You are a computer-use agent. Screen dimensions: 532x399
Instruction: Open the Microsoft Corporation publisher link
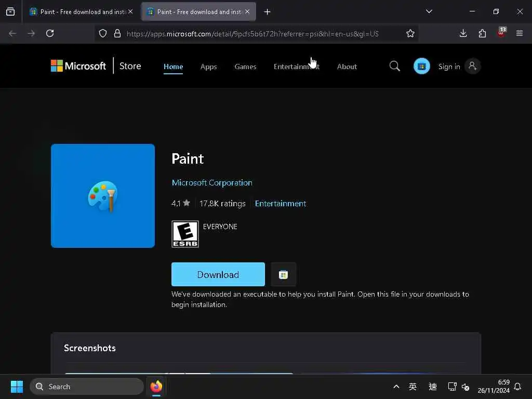(x=212, y=182)
